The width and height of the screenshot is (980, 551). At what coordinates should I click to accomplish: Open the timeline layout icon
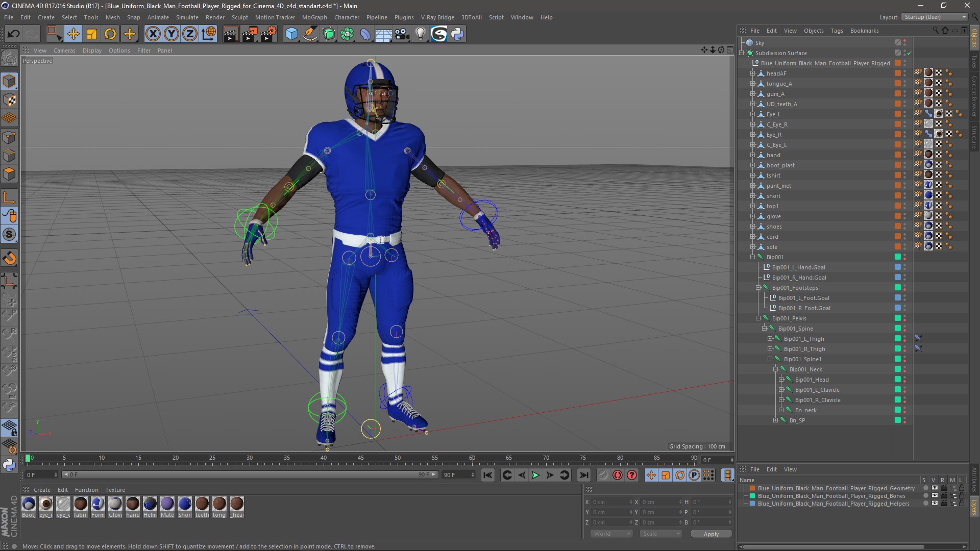click(728, 475)
